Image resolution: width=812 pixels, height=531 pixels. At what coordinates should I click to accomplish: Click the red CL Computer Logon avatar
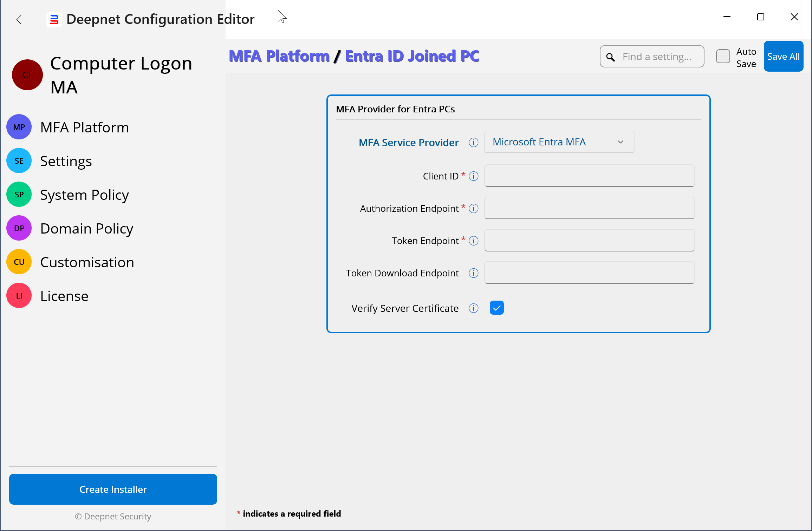tap(27, 75)
